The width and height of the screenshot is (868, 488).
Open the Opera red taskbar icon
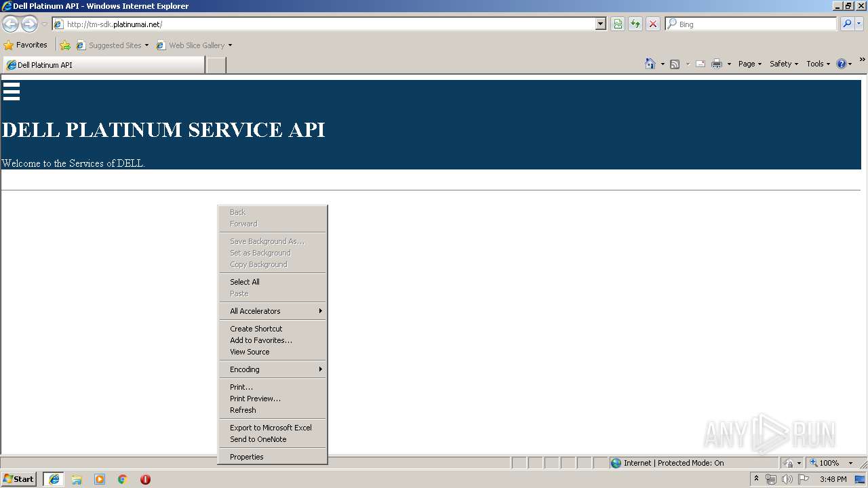click(145, 479)
